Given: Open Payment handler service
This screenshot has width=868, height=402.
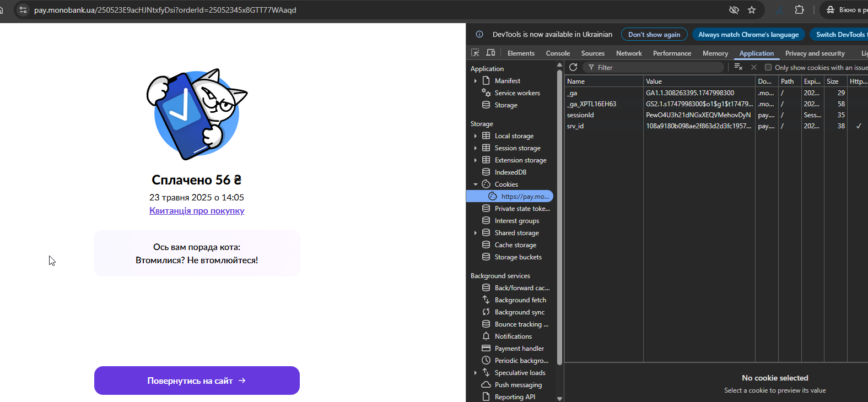Looking at the screenshot, I should coord(519,349).
